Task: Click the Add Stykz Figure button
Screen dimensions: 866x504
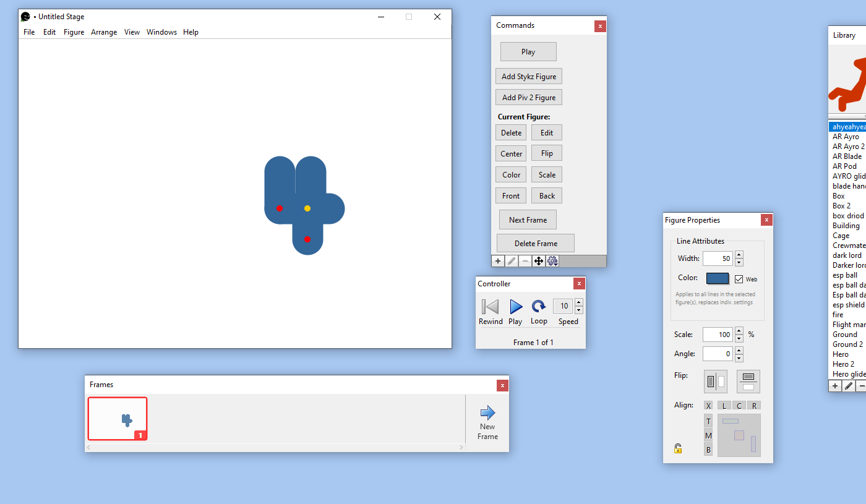Action: (528, 76)
